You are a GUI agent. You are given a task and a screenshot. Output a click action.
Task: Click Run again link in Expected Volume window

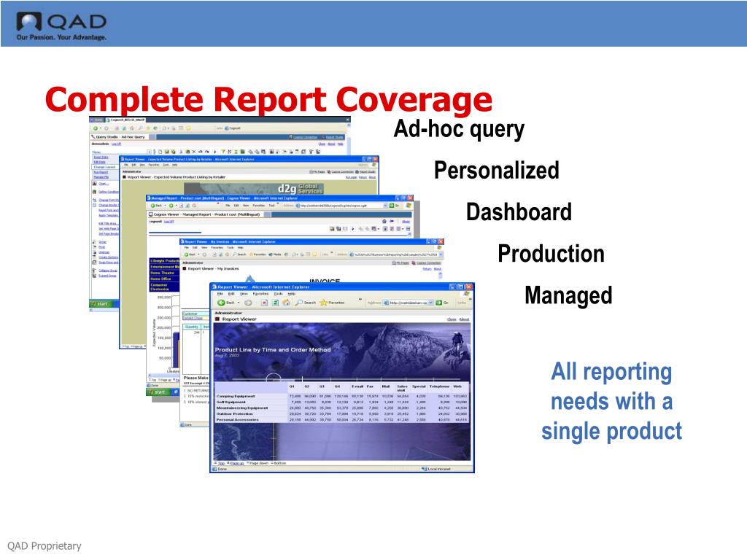[351, 177]
